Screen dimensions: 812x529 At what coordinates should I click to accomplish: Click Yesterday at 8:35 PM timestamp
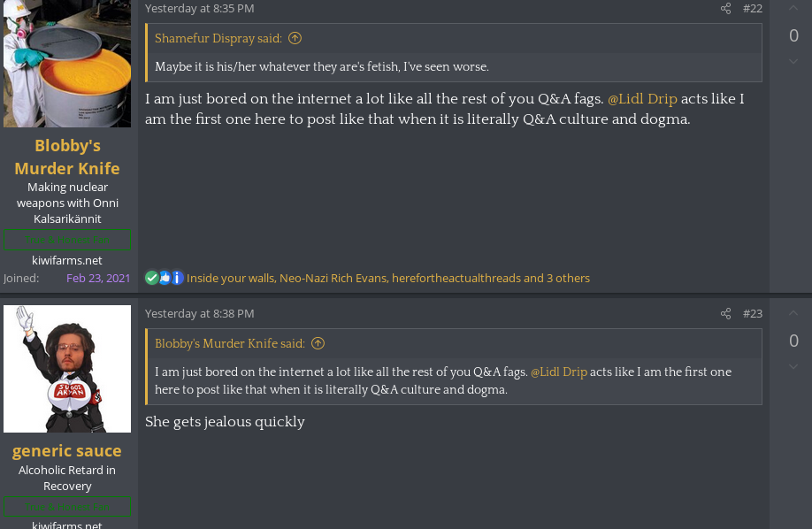199,9
